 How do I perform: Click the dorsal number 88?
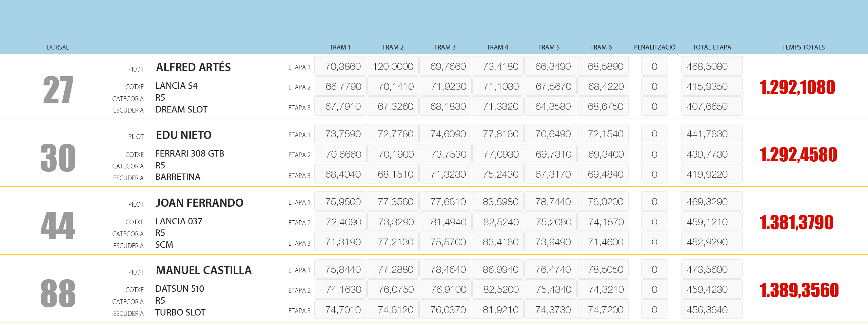(x=58, y=293)
